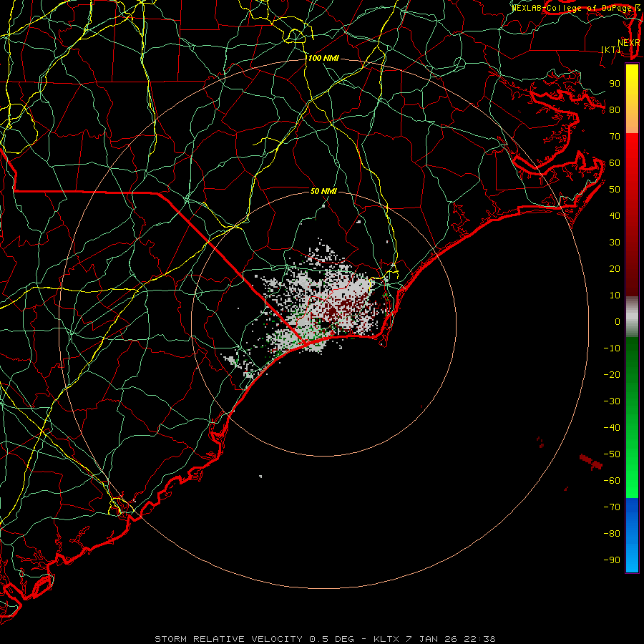Click the 40 value on the velocity scale

(615, 216)
